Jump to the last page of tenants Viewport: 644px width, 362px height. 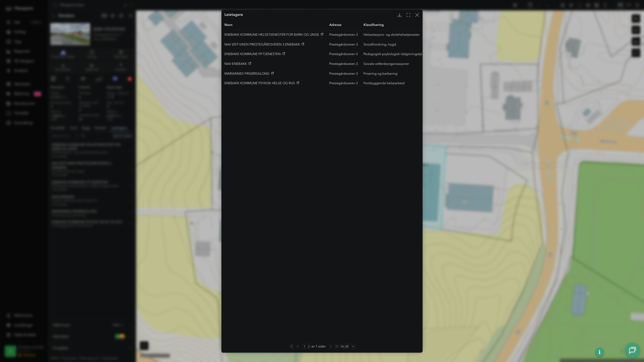pos(336,346)
